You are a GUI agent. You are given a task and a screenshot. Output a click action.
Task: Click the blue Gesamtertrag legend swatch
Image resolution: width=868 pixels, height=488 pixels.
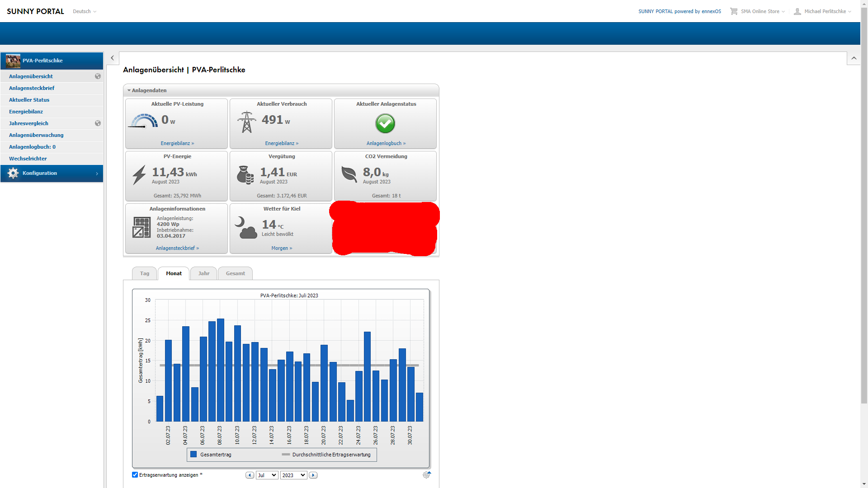pyautogui.click(x=193, y=454)
